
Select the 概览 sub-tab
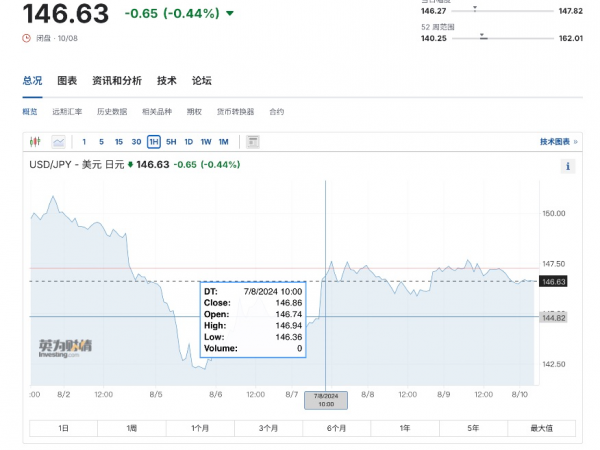click(30, 112)
